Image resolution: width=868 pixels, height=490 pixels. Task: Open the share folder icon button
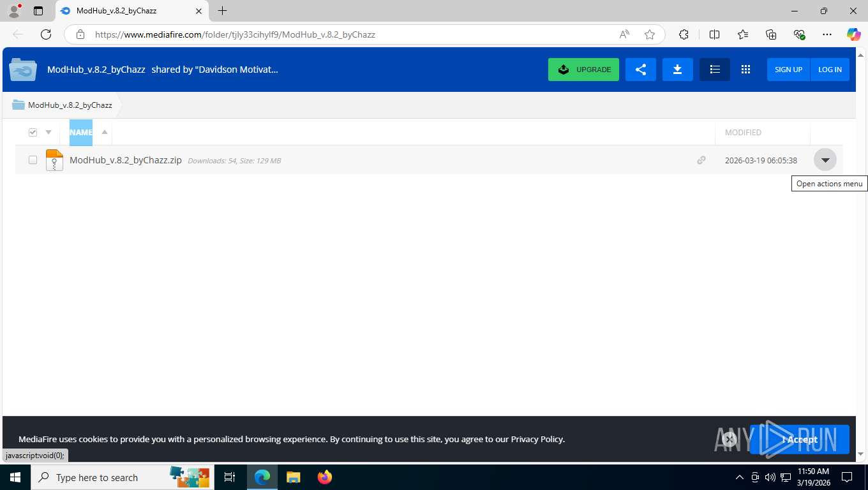point(641,70)
